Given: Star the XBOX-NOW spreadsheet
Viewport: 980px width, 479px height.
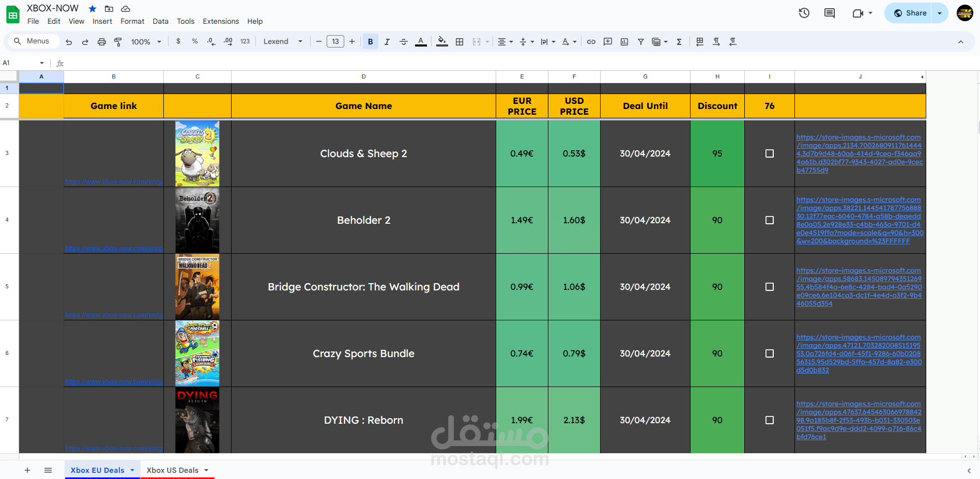Looking at the screenshot, I should point(93,9).
